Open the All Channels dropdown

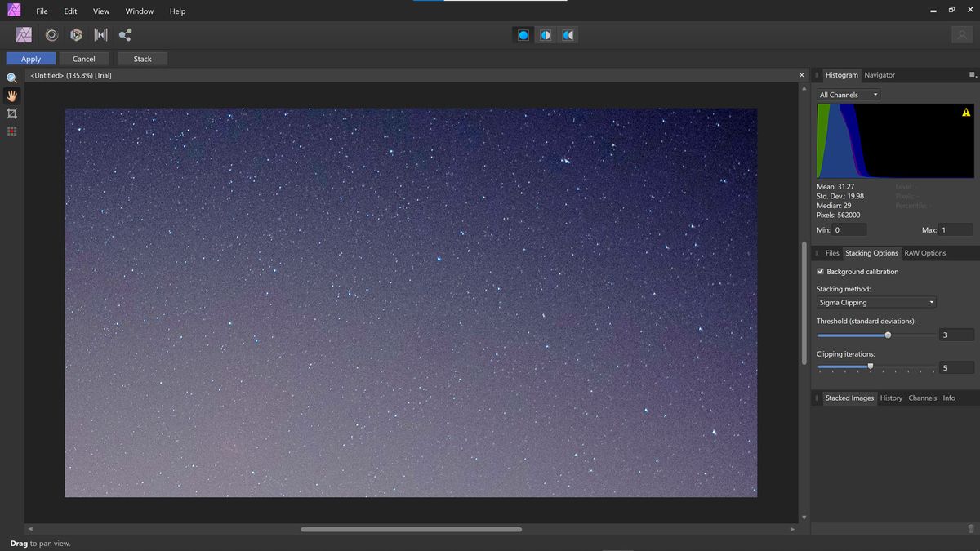click(848, 94)
